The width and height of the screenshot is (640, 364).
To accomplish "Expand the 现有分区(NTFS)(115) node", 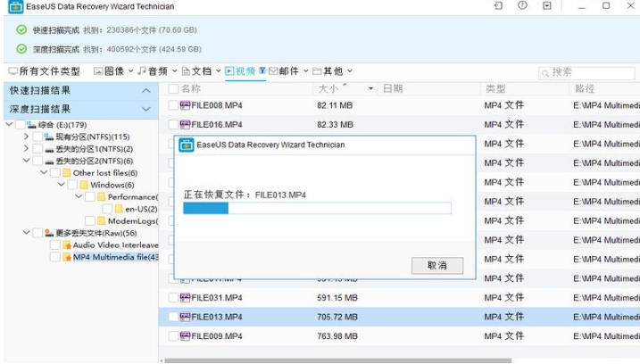I will coord(26,136).
